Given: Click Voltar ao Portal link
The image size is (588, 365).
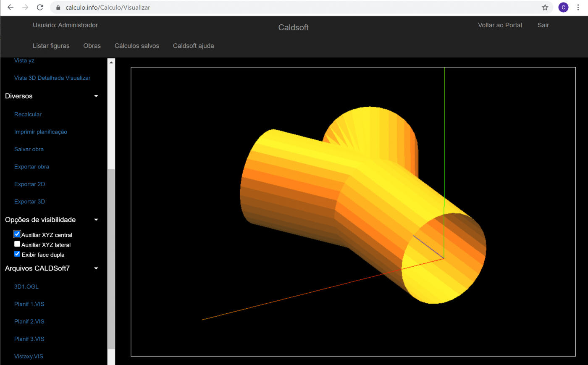Looking at the screenshot, I should pos(500,25).
